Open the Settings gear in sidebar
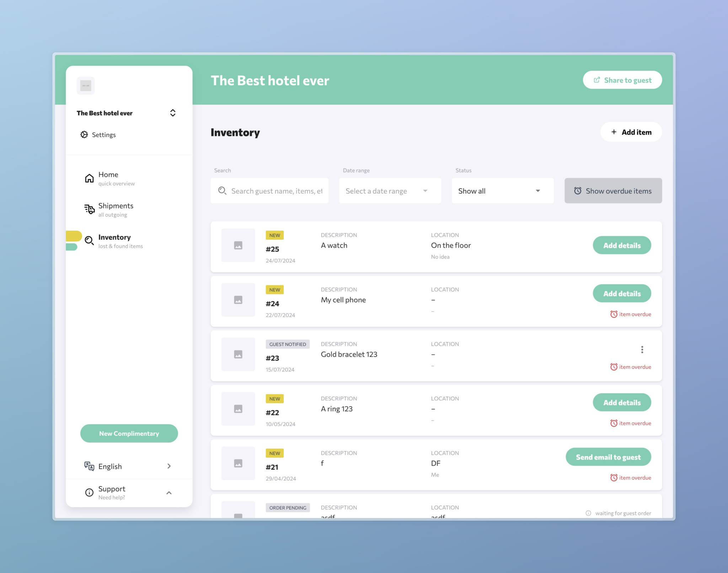The width and height of the screenshot is (728, 573). [x=84, y=135]
